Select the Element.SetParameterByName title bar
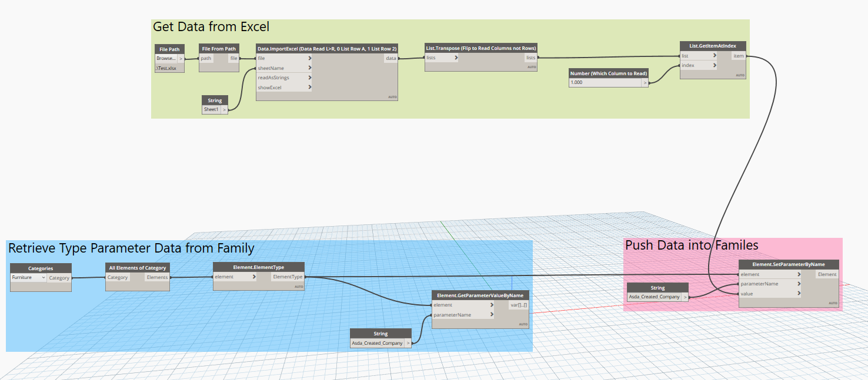Viewport: 868px width, 380px height. 789,264
